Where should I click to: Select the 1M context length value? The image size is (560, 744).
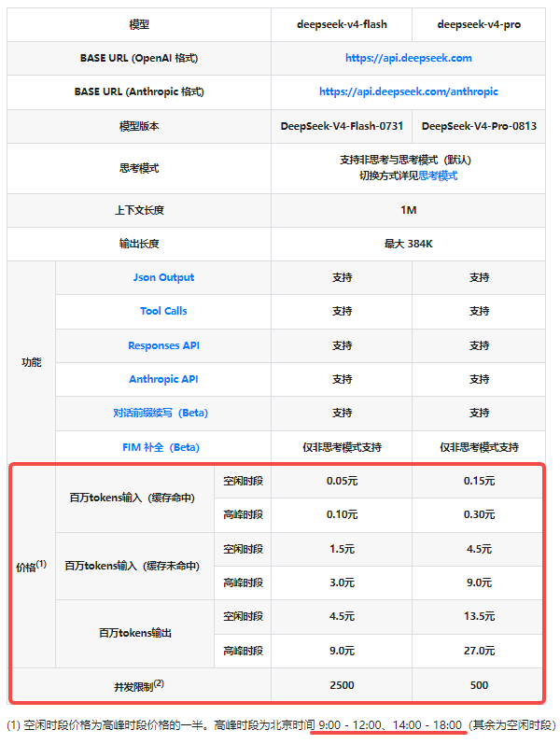point(408,210)
